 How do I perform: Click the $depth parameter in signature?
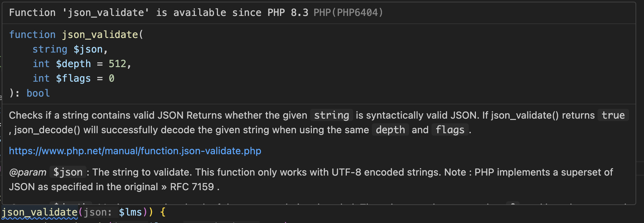point(73,64)
